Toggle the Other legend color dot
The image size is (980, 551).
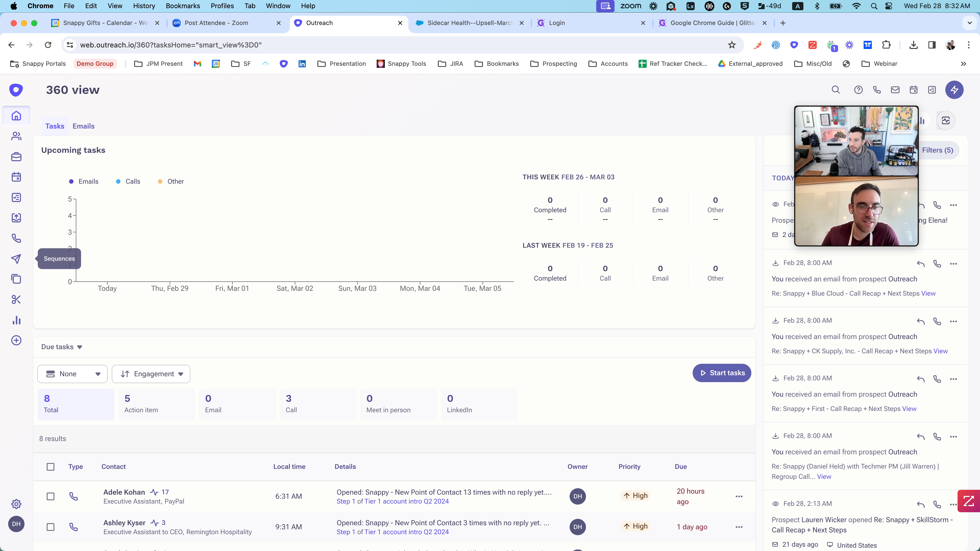click(160, 181)
